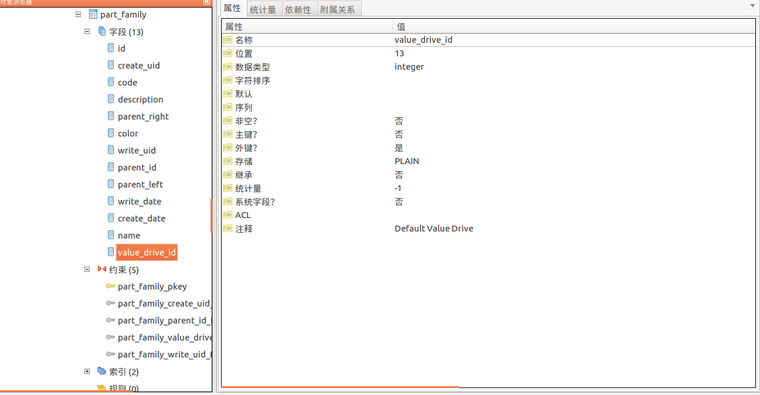Collapse the 字段 (13) node
Screen dimensions: 760x395
pos(87,32)
